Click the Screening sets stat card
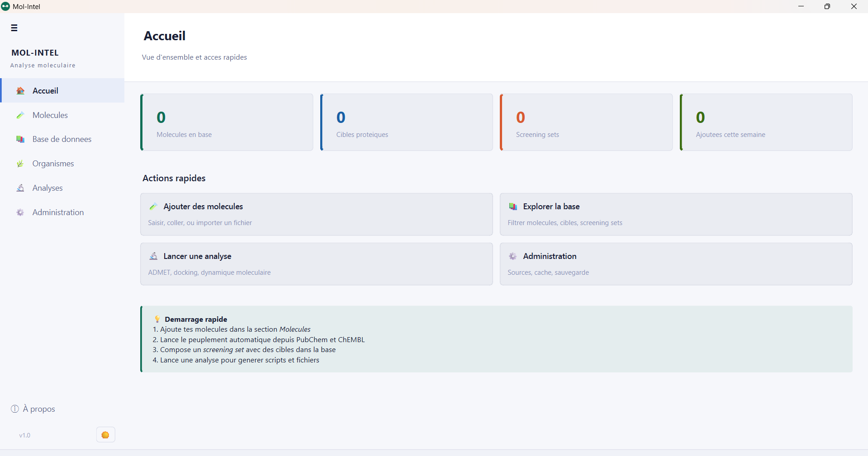Screen dimensions: 868x456 [x=586, y=122]
